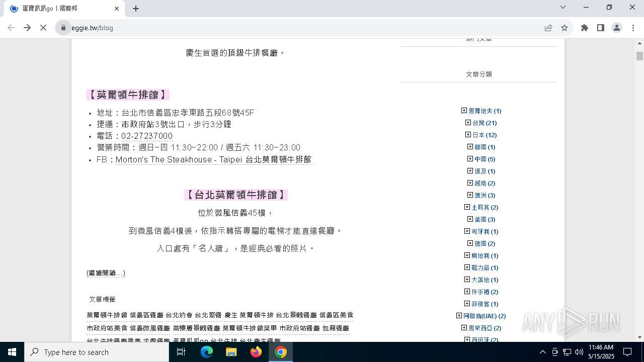This screenshot has width=644, height=362.
Task: Open the 信義區餐廳 tag
Action: [x=146, y=315]
